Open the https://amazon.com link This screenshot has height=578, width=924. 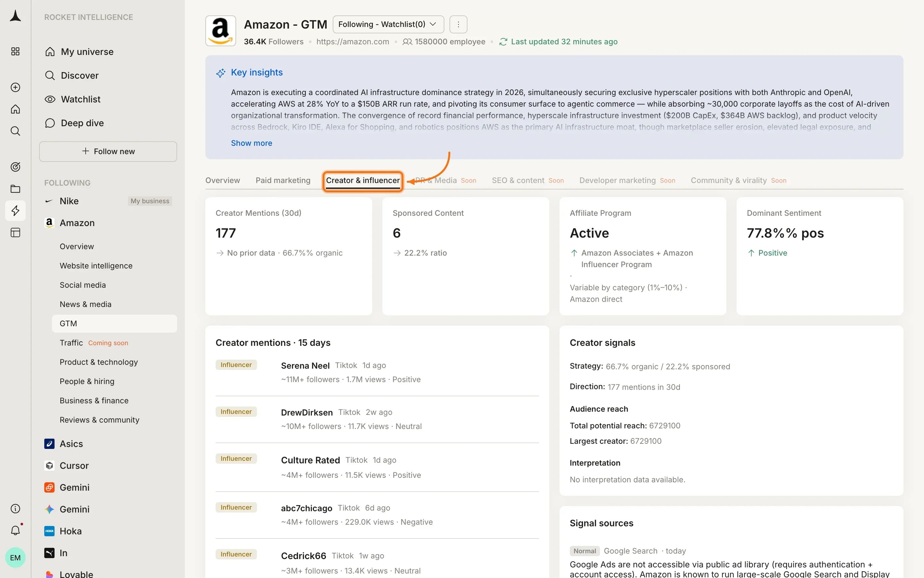(x=353, y=42)
